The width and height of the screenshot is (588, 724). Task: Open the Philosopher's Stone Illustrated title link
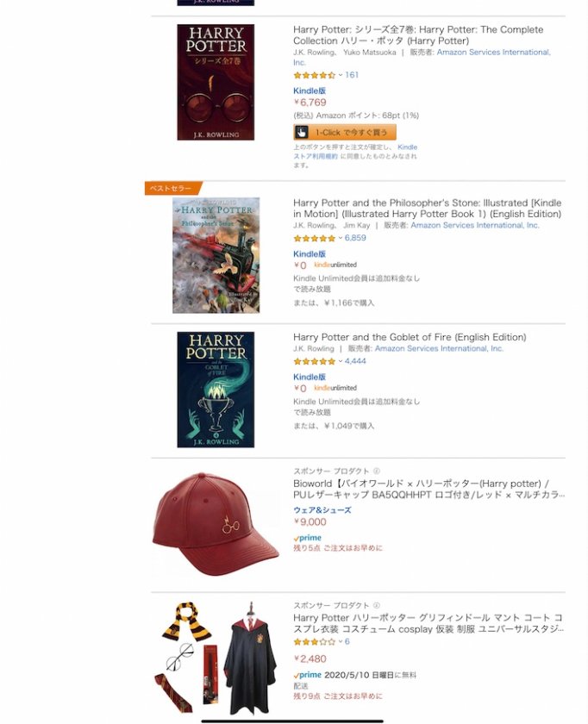point(428,209)
